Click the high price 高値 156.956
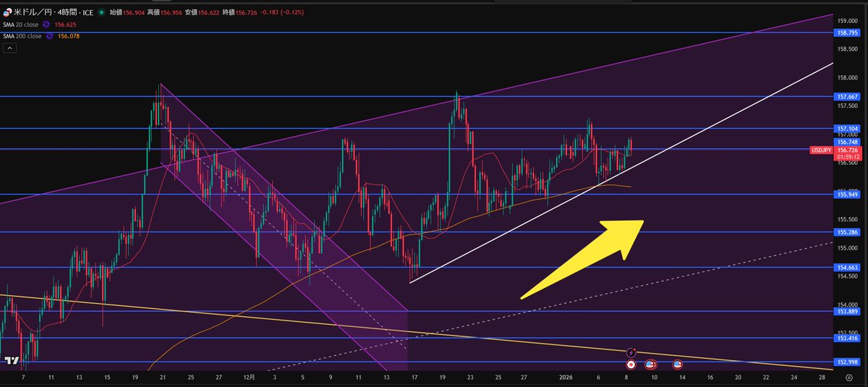 click(164, 12)
